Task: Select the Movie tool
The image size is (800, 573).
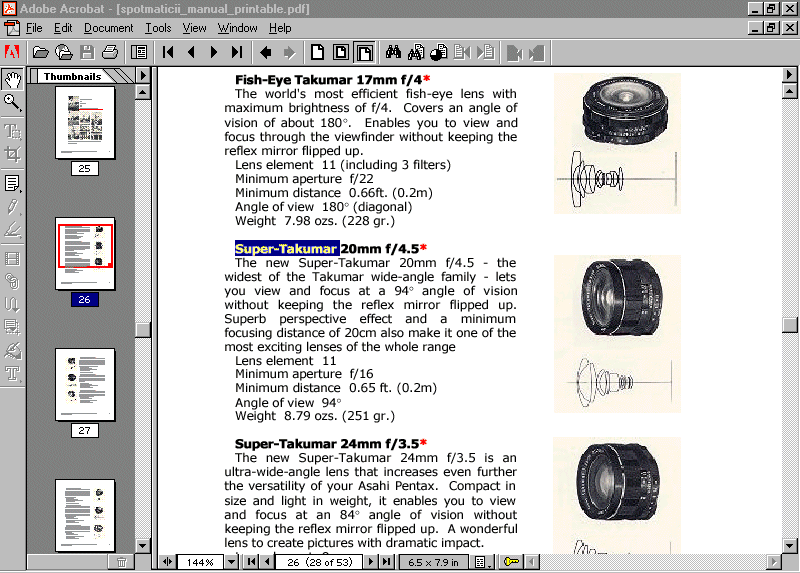Action: 13,259
